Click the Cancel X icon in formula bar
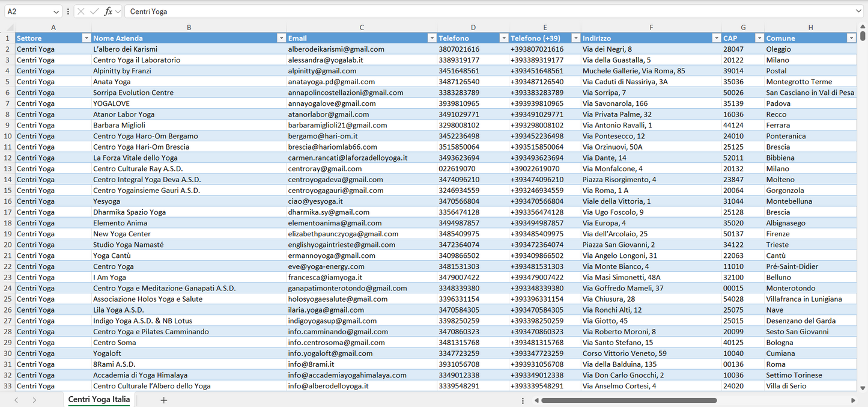This screenshot has height=407, width=868. click(81, 11)
